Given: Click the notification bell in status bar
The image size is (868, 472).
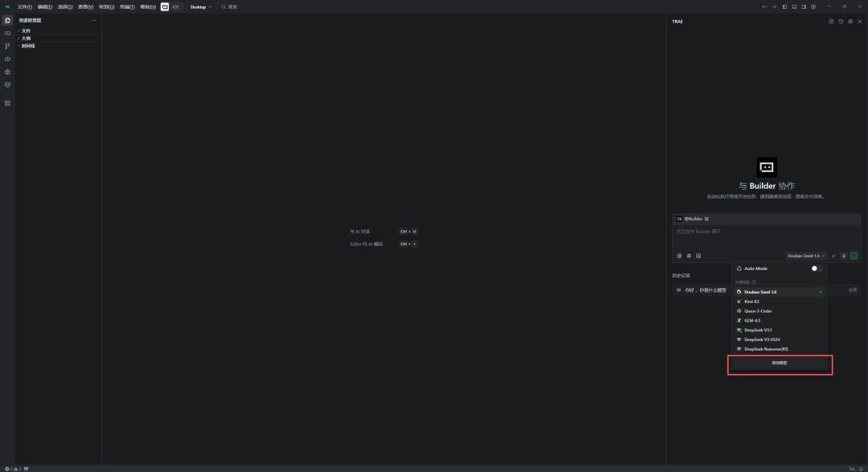Looking at the screenshot, I should [x=861, y=469].
